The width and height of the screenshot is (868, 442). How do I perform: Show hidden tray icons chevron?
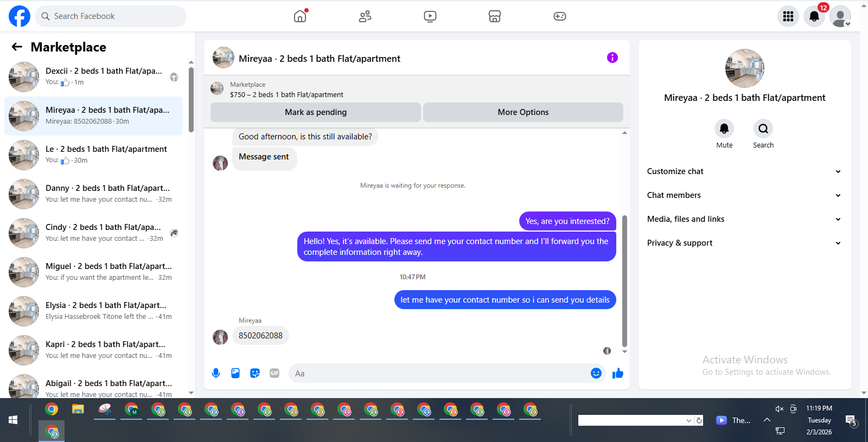pyautogui.click(x=767, y=420)
